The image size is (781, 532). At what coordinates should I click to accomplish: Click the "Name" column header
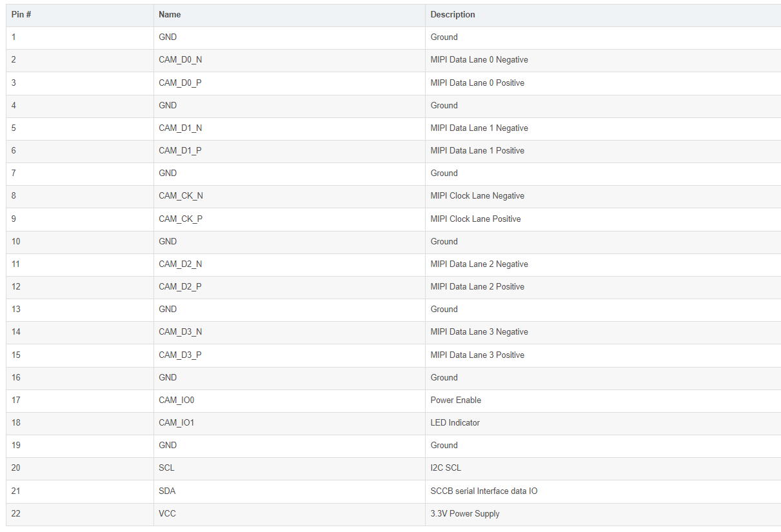[170, 15]
